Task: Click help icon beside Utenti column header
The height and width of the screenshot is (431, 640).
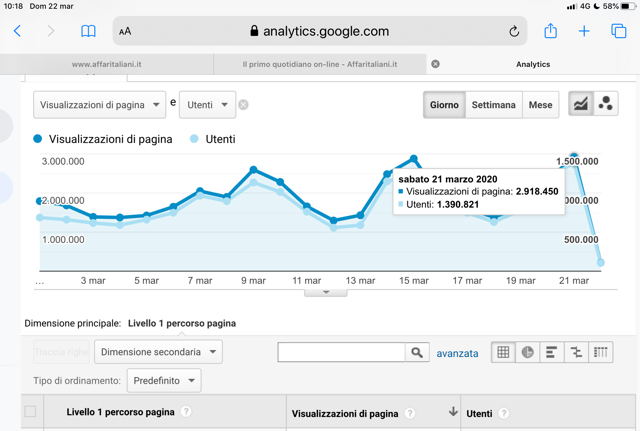Action: [x=504, y=413]
